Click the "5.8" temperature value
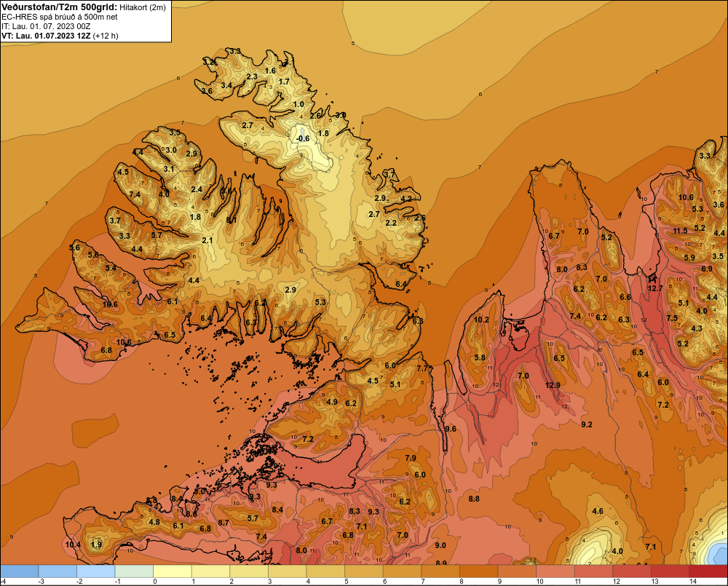The height and width of the screenshot is (586, 728). pyautogui.click(x=480, y=357)
